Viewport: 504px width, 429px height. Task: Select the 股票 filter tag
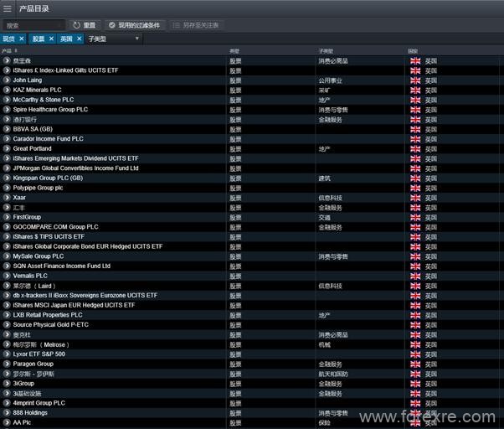pyautogui.click(x=39, y=39)
